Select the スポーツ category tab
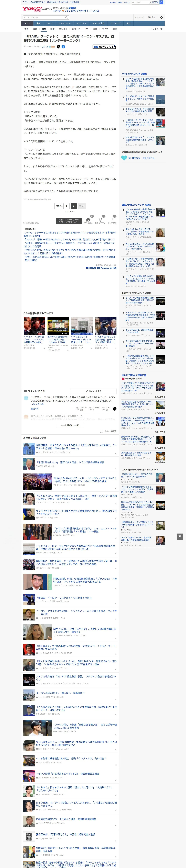The width and height of the screenshot is (186, 868). (76, 29)
